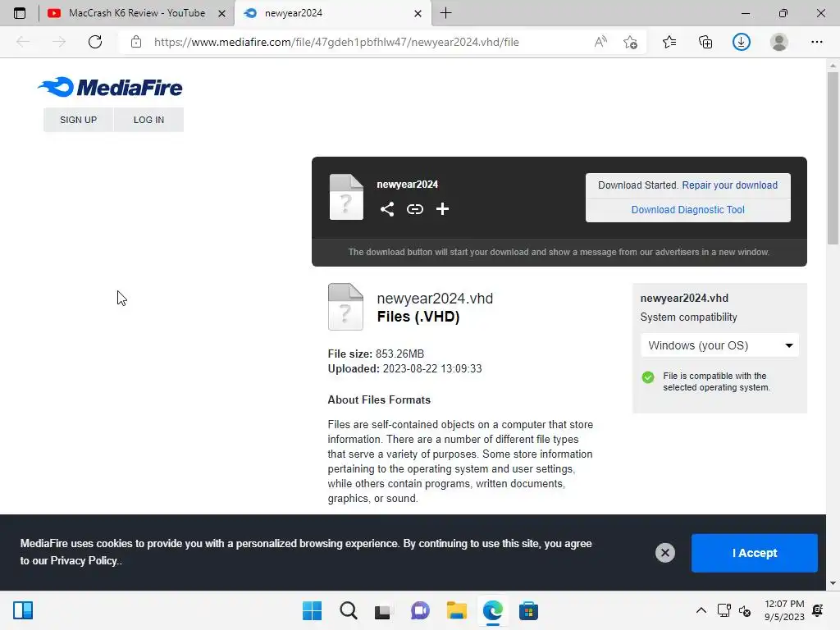Click the share icon under newyear2024
This screenshot has width=840, height=630.
pyautogui.click(x=387, y=209)
